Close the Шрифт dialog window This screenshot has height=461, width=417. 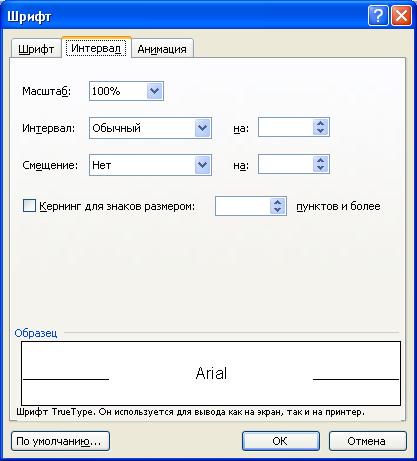401,16
